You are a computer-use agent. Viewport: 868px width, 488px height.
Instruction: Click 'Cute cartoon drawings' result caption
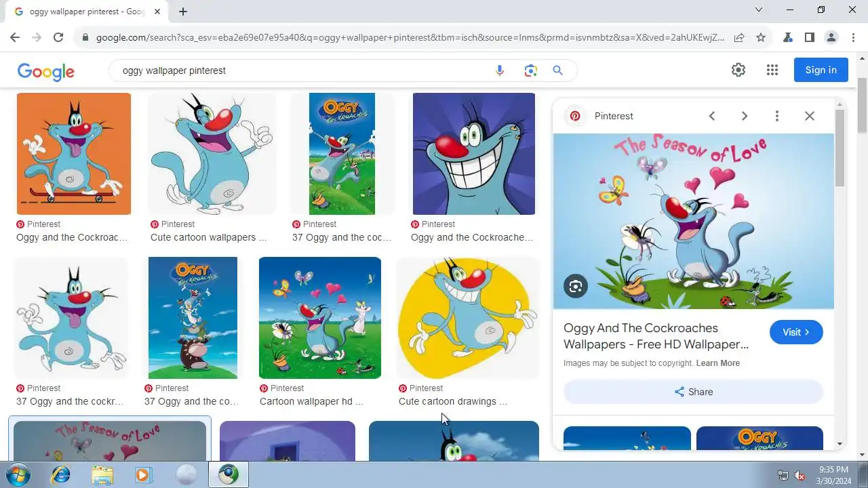[x=452, y=401]
